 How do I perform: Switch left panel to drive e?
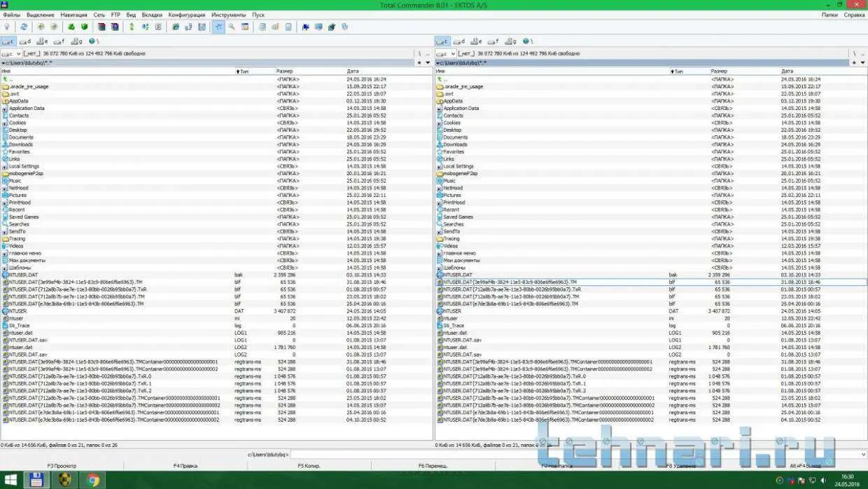[43, 41]
